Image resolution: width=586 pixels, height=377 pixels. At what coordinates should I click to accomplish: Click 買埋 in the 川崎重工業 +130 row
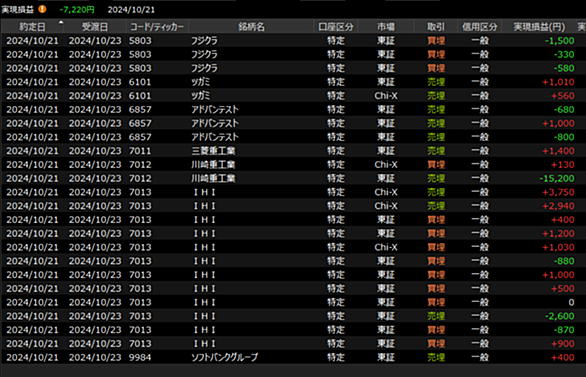[x=436, y=165]
